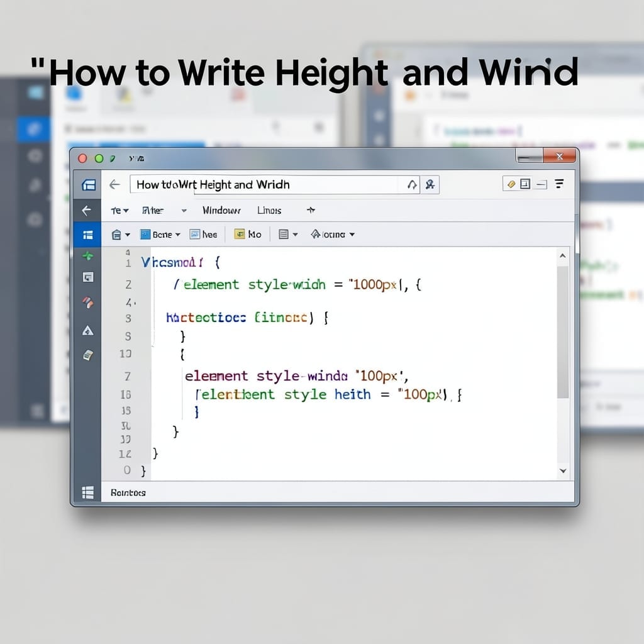Click the grid tiles icon at sidebar bottom

(x=87, y=492)
